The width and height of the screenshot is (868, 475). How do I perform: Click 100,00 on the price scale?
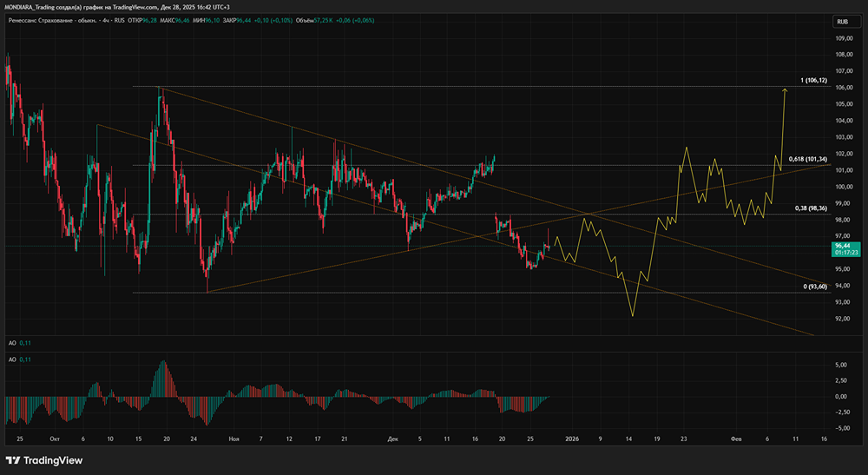844,187
